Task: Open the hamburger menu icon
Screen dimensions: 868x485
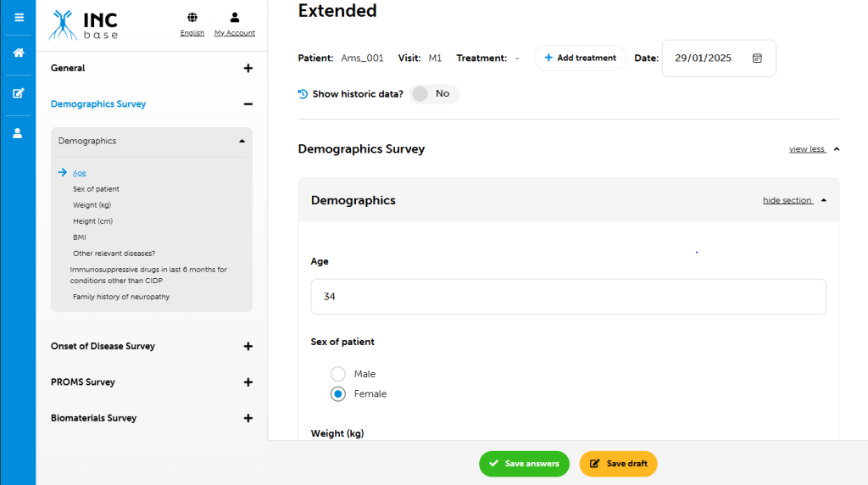Action: (19, 17)
